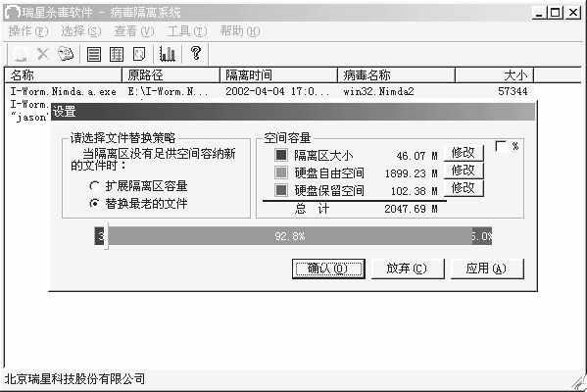The height and width of the screenshot is (392, 587).
Task: Click the refresh page toolbar icon
Action: click(x=139, y=54)
